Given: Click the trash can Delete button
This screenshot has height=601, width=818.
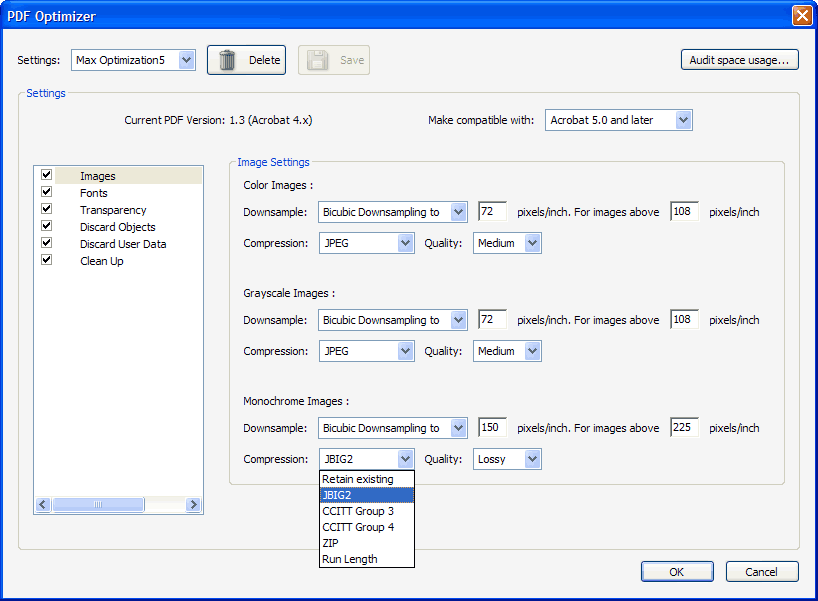Looking at the screenshot, I should (246, 60).
